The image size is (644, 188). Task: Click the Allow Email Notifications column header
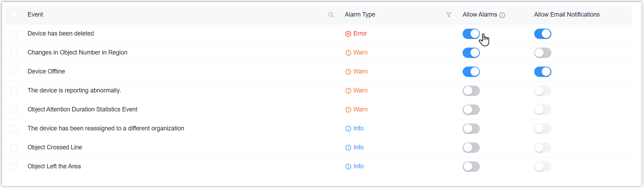click(x=567, y=14)
